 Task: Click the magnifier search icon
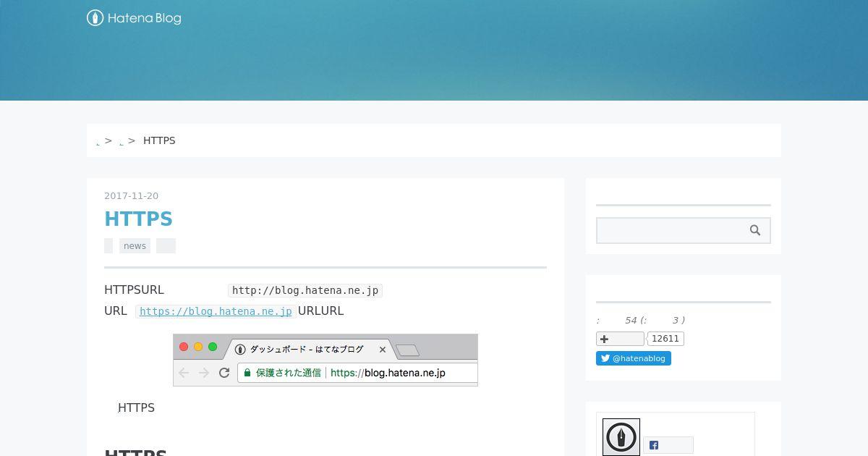click(x=755, y=230)
